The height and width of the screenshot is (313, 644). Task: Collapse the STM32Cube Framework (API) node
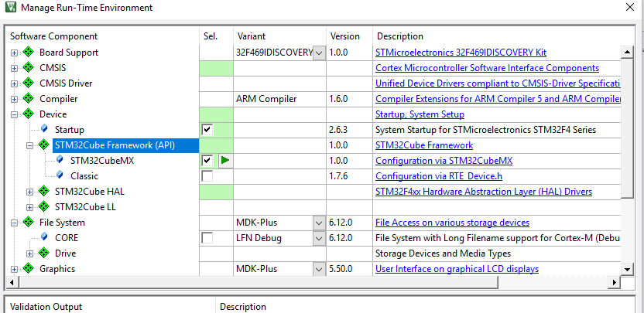point(30,145)
